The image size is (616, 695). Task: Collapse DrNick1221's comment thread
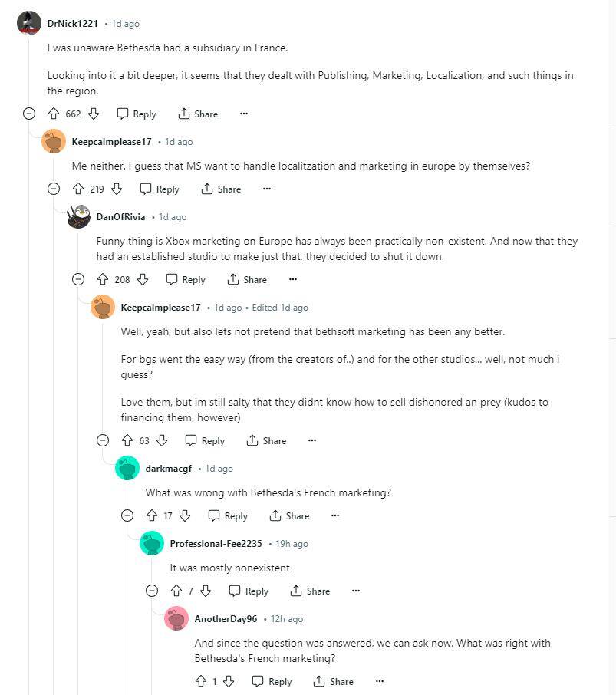(29, 114)
